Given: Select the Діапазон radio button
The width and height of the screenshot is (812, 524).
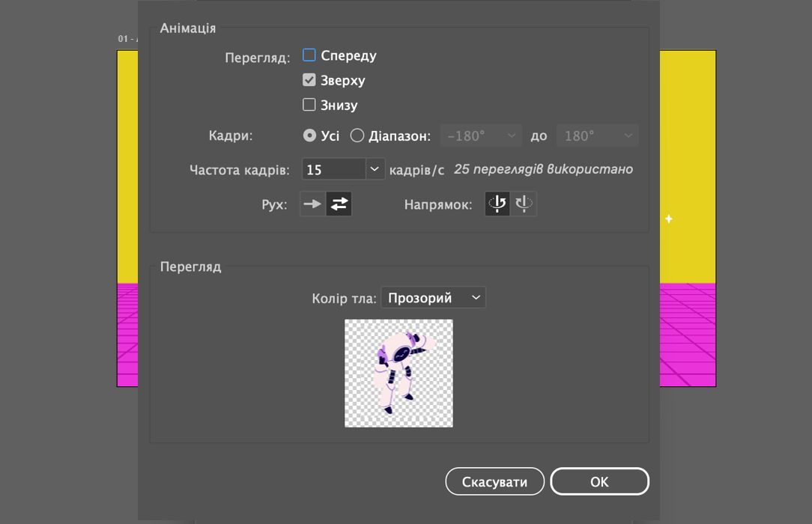Looking at the screenshot, I should (357, 136).
